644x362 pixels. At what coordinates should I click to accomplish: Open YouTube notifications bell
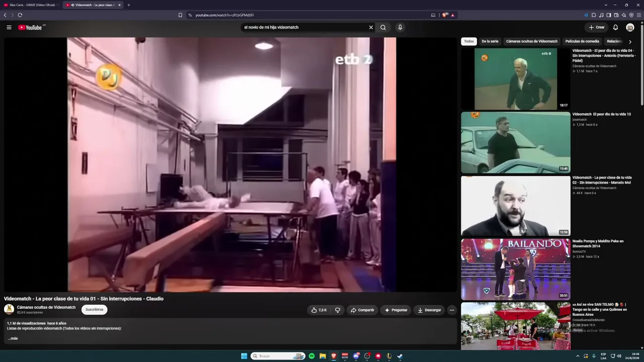click(615, 27)
